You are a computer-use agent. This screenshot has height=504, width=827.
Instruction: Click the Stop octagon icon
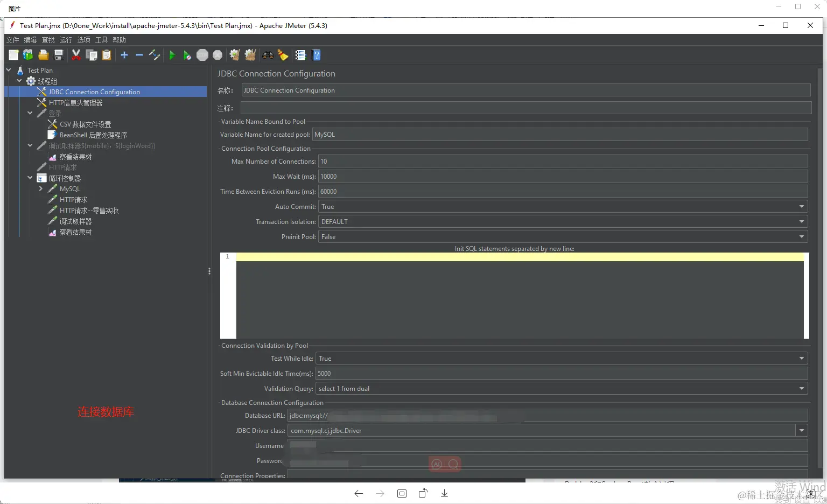point(202,55)
